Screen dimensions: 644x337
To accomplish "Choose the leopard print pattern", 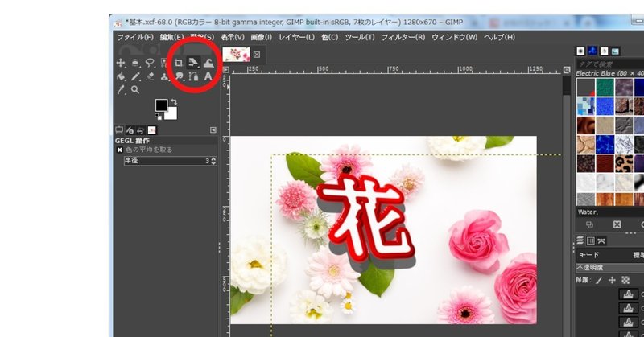I will point(624,163).
